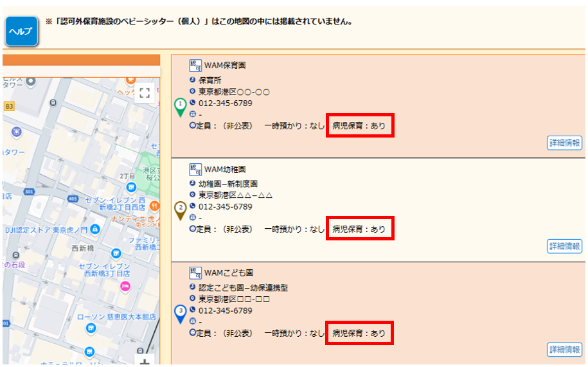588x367 pixels.
Task: Open 詳細情報 for WAMこども園
Action: coord(564,350)
